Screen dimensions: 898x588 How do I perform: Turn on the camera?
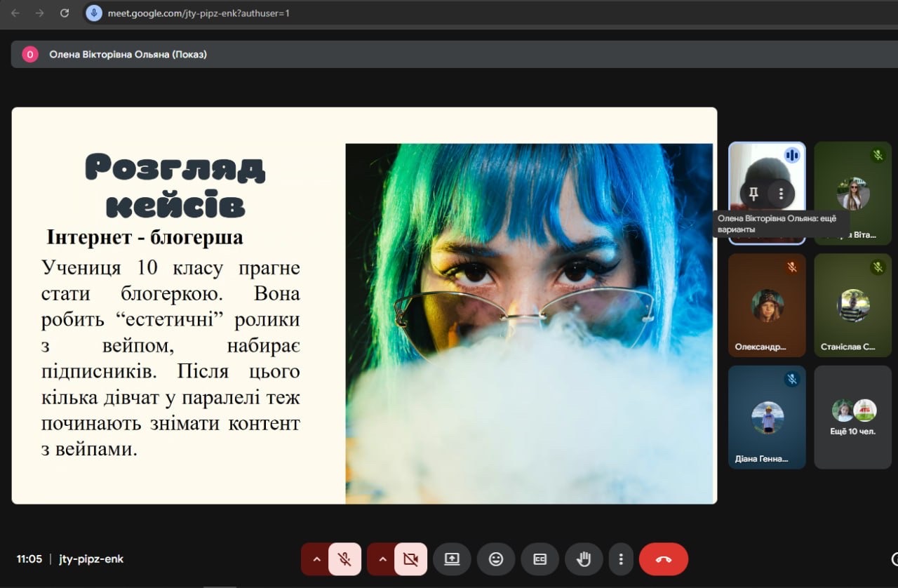(x=410, y=559)
